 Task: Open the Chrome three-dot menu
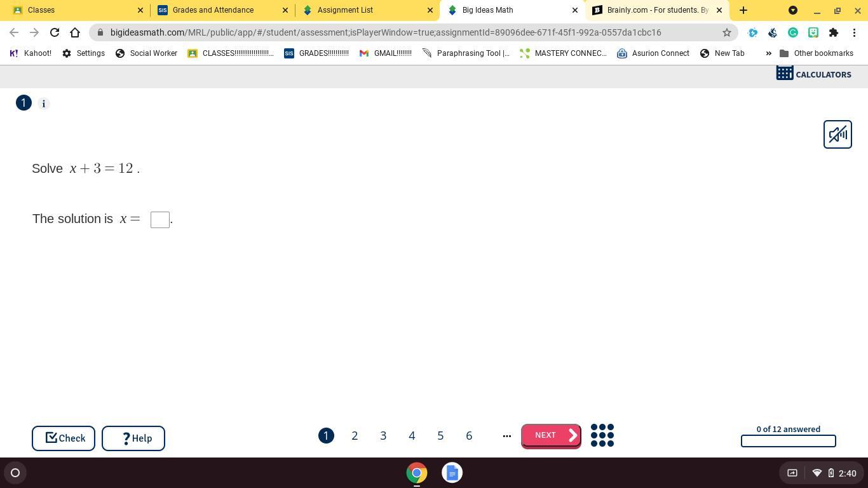[854, 32]
